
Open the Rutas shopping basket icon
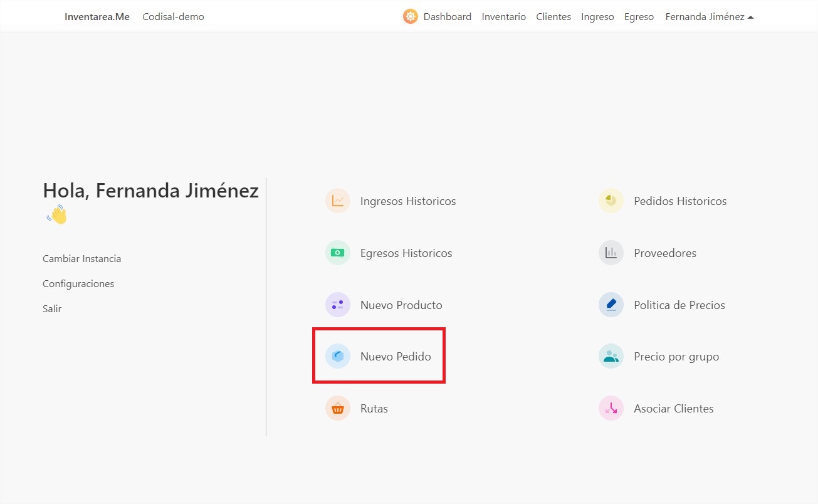point(338,408)
